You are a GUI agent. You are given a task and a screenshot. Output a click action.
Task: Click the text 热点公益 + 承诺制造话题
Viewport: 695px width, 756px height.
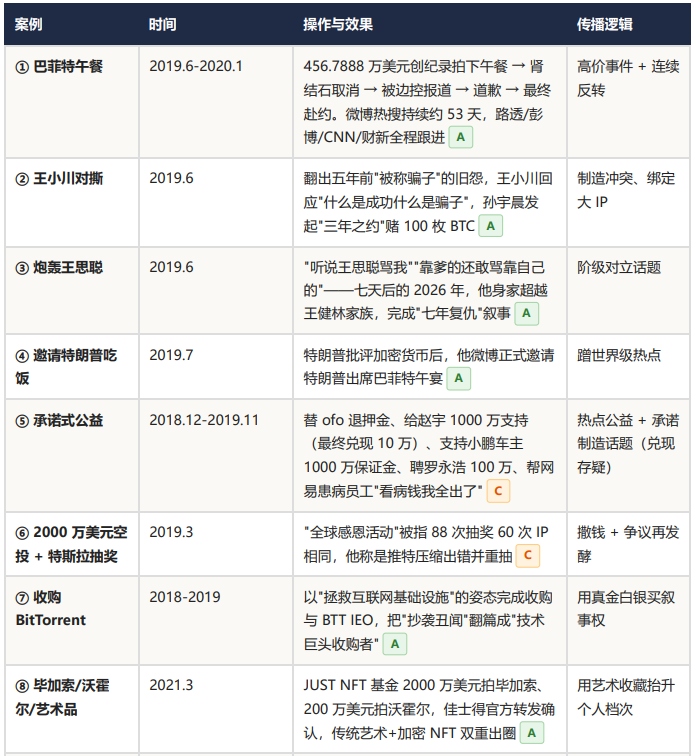pyautogui.click(x=628, y=444)
